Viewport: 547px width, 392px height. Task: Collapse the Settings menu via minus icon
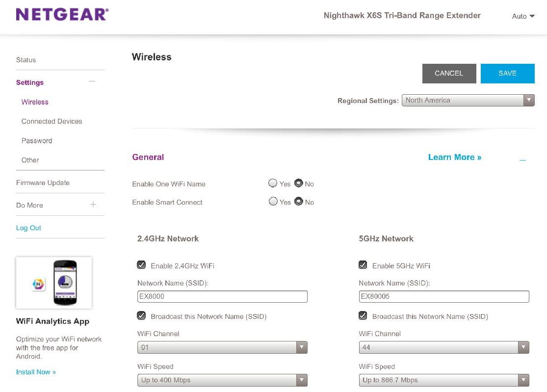pos(92,82)
